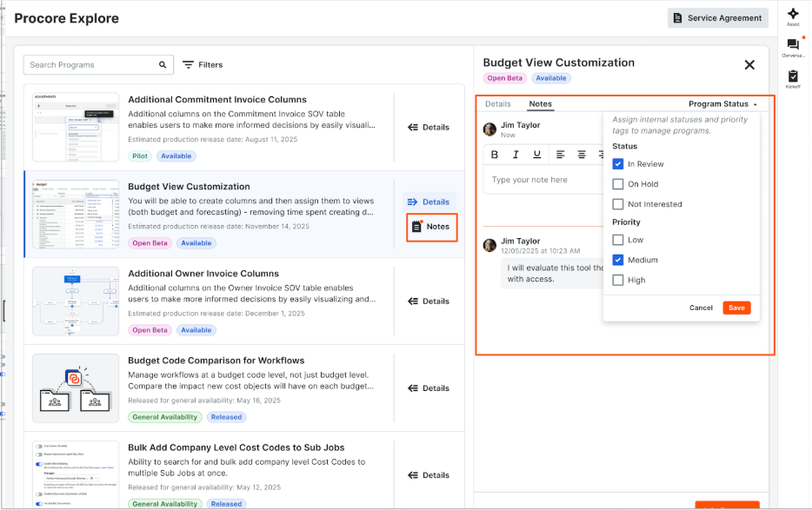Toggle underline formatting in note editor
The image size is (812, 510).
537,155
